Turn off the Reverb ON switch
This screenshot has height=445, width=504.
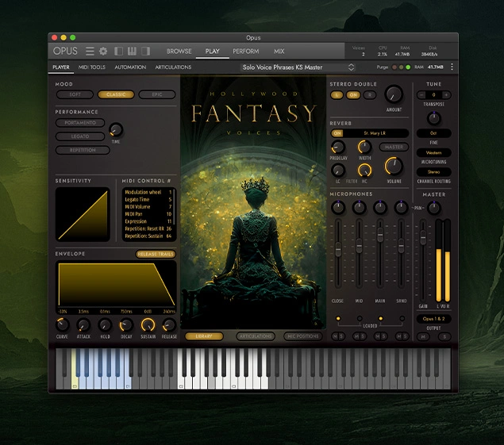point(337,133)
